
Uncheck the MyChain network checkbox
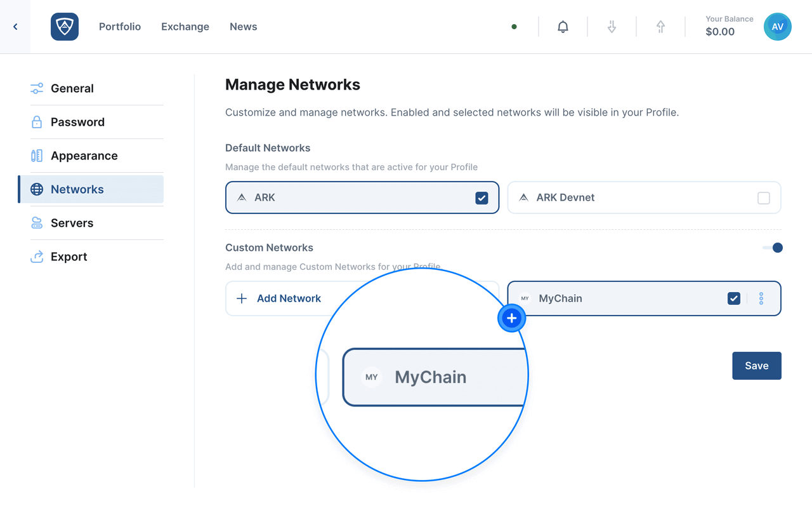(733, 298)
